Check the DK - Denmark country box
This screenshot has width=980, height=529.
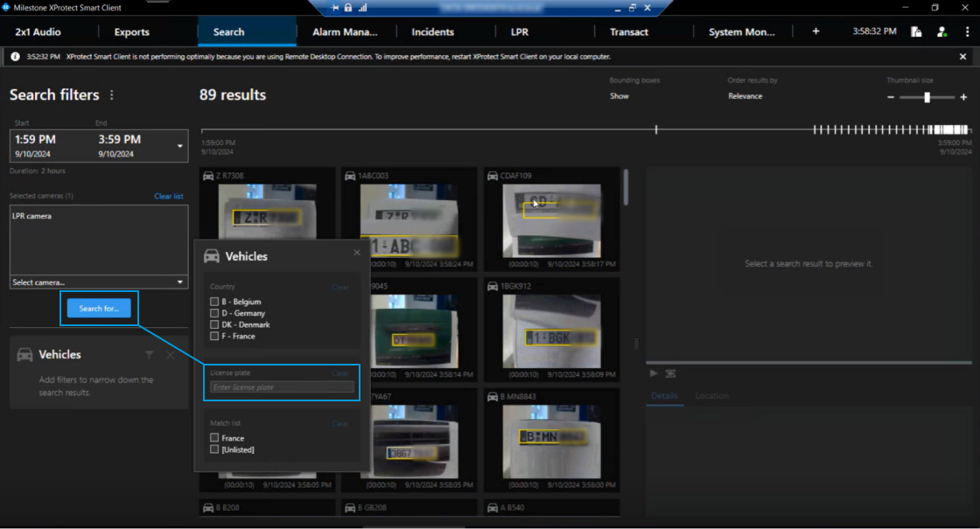click(x=214, y=324)
